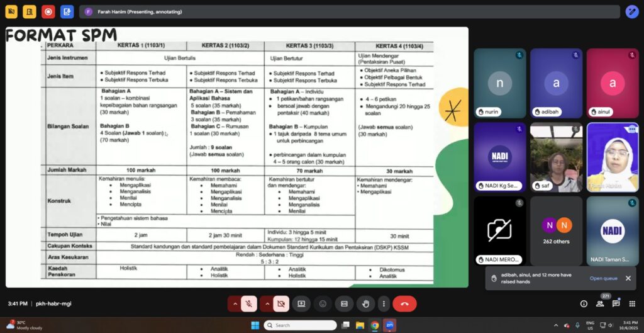Click the pkh-habr-mgi meeting code
Viewport: 644px width, 333px height.
pyautogui.click(x=53, y=304)
